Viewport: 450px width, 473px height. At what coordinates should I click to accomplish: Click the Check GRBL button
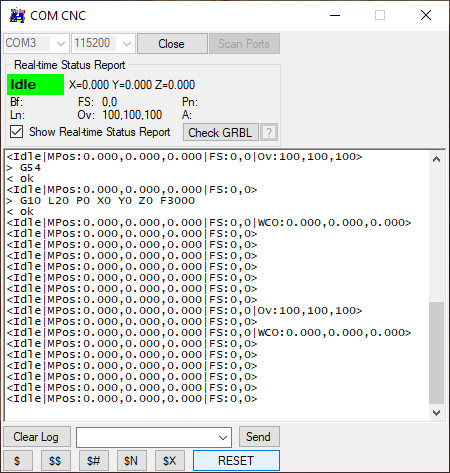220,132
